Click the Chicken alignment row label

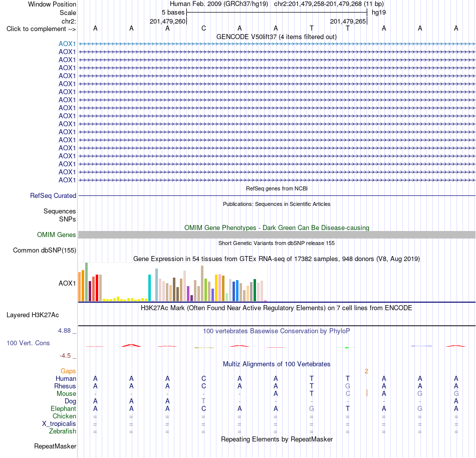(x=64, y=416)
